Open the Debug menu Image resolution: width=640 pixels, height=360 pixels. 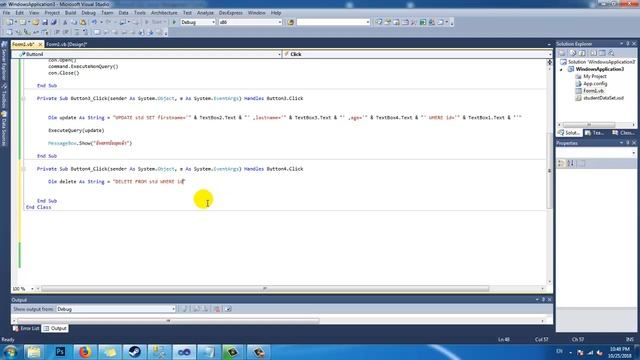coord(88,13)
